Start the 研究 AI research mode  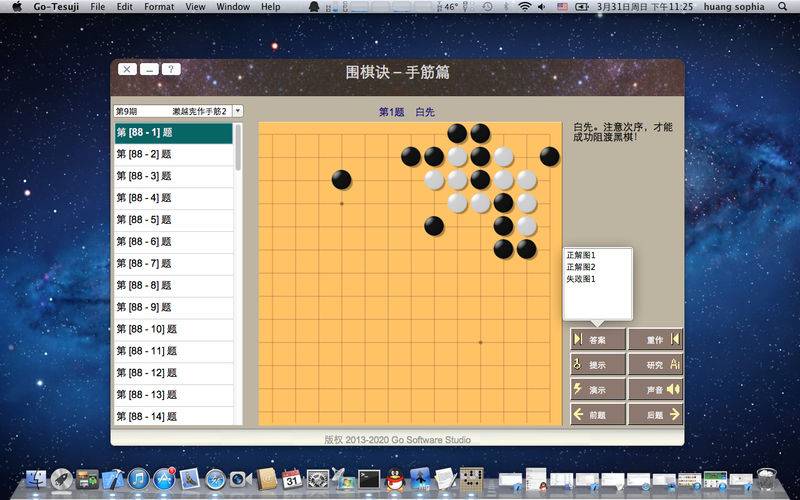point(655,364)
